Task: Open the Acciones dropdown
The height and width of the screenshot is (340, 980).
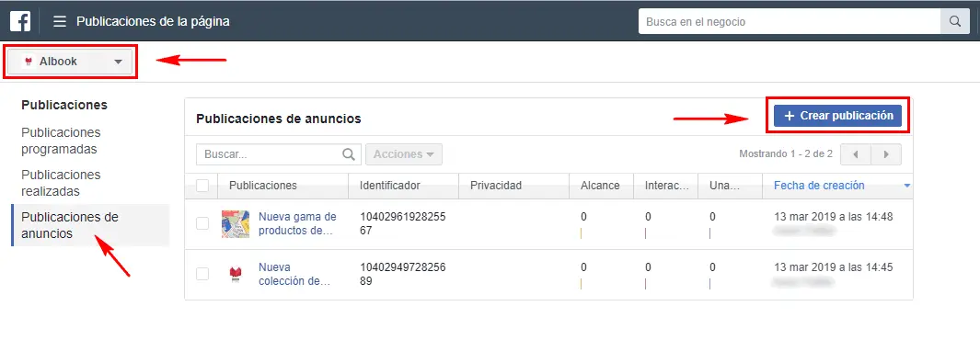Action: click(x=404, y=154)
